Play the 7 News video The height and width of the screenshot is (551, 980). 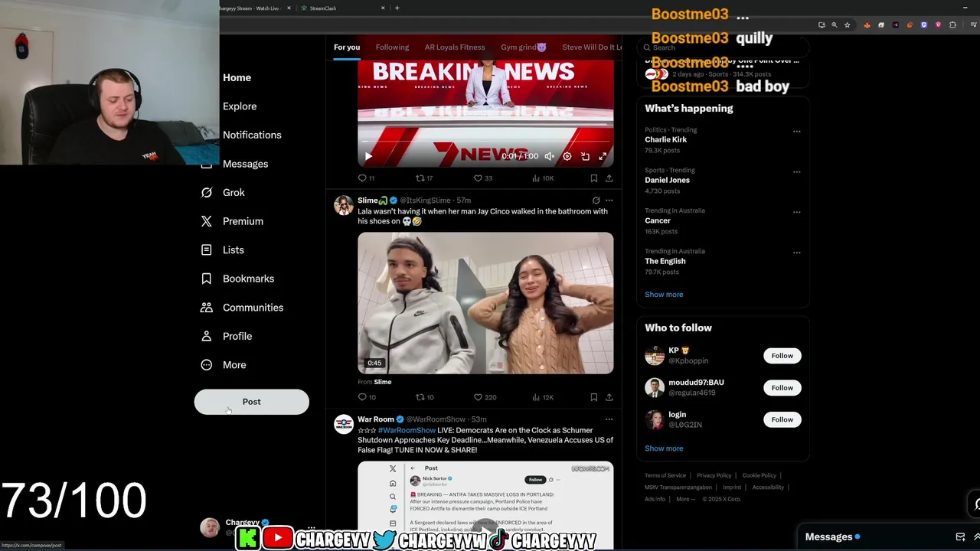coord(368,156)
